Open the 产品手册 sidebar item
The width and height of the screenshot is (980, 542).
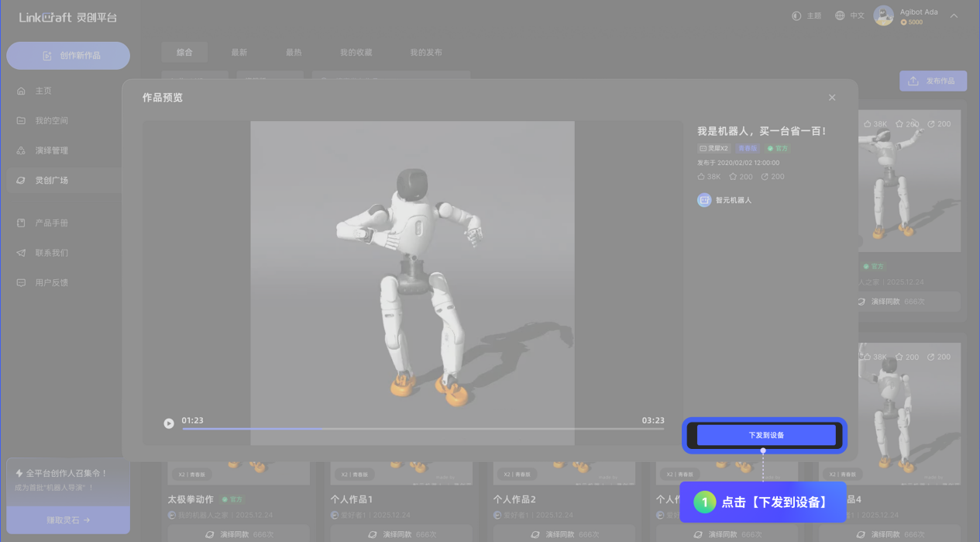pos(51,223)
